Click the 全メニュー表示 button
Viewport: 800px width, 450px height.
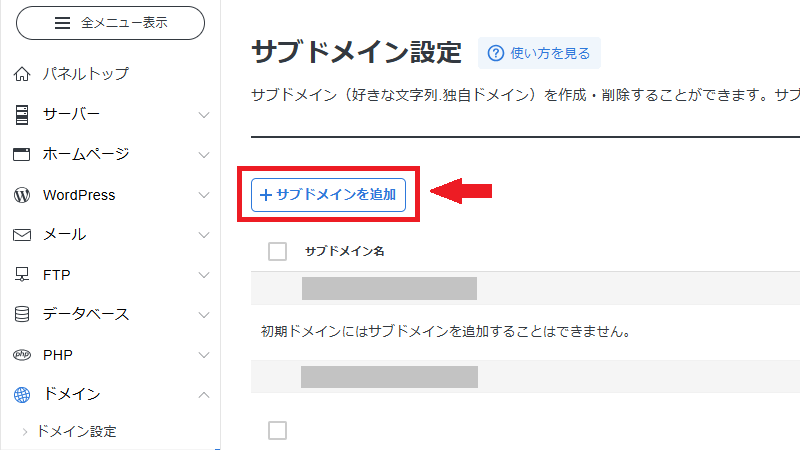(110, 22)
